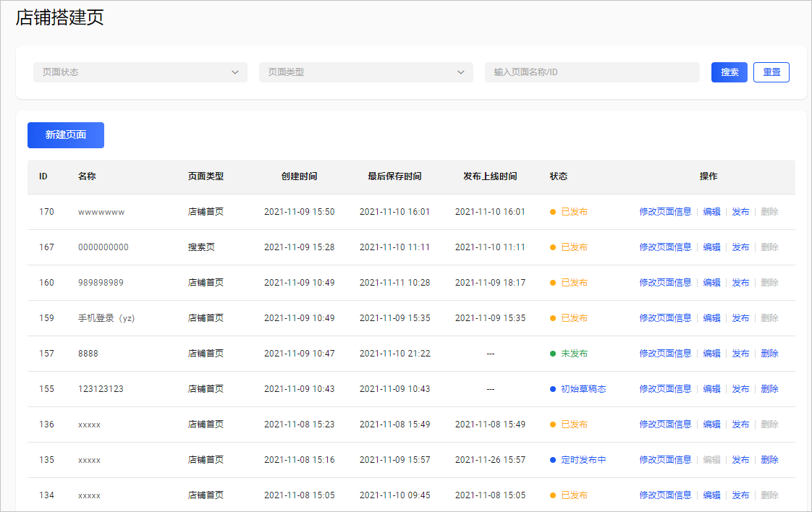The height and width of the screenshot is (512, 812).
Task: Click 修改页面信息 for row 123123123
Action: pyautogui.click(x=665, y=389)
